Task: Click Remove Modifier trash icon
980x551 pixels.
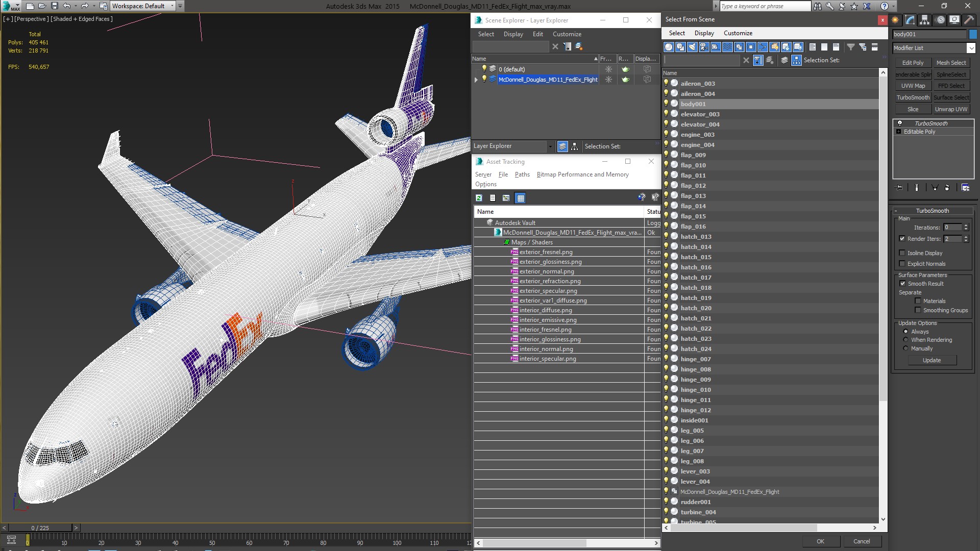Action: (947, 188)
